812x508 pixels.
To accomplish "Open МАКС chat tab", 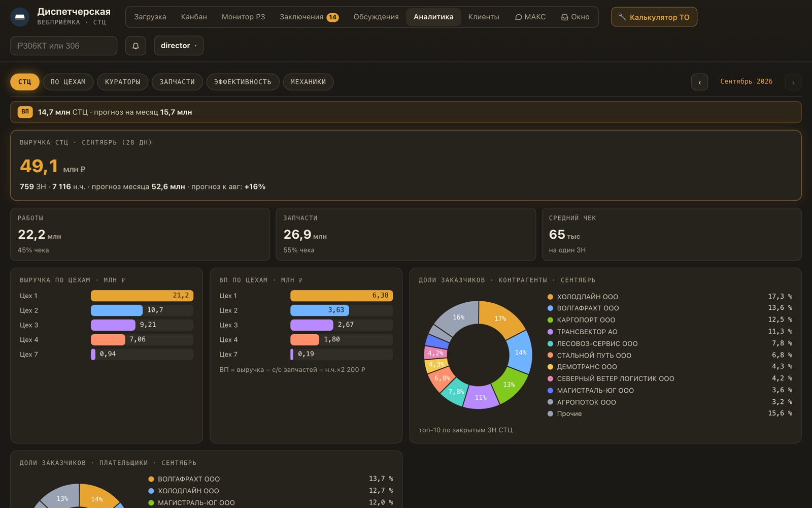I will 530,17.
